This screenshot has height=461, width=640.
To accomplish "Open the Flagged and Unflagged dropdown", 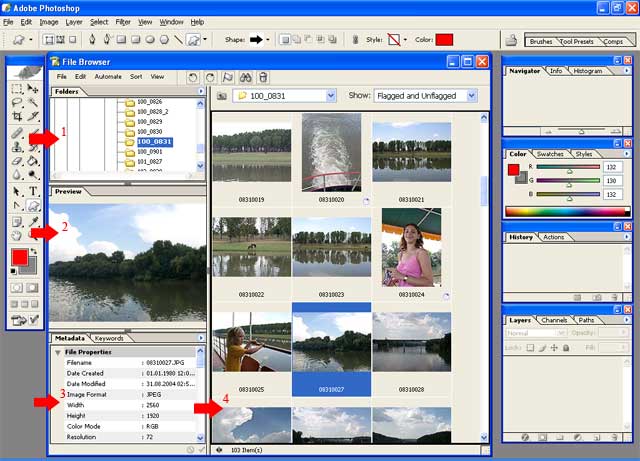I will coord(471,96).
